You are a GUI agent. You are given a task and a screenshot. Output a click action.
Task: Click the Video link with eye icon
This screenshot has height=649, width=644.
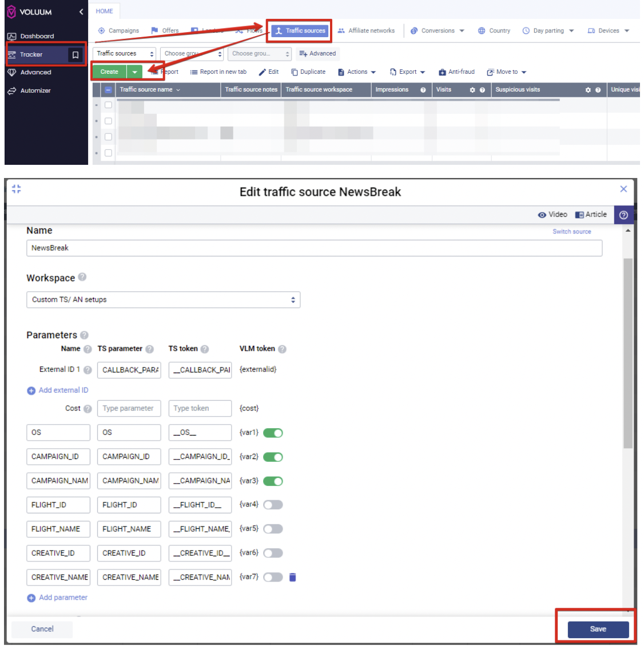[552, 215]
